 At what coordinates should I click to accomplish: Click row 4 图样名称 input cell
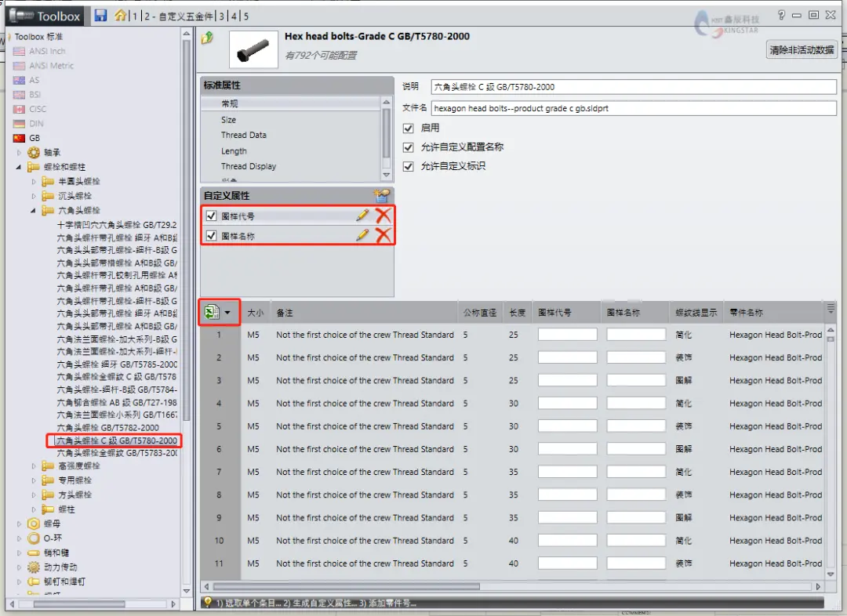pos(636,404)
